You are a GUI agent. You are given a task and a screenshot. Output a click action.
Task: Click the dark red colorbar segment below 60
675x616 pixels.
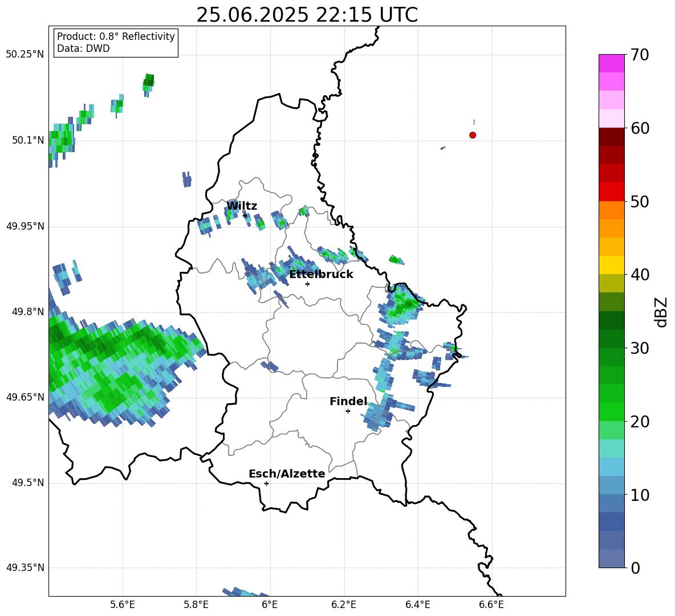point(612,137)
